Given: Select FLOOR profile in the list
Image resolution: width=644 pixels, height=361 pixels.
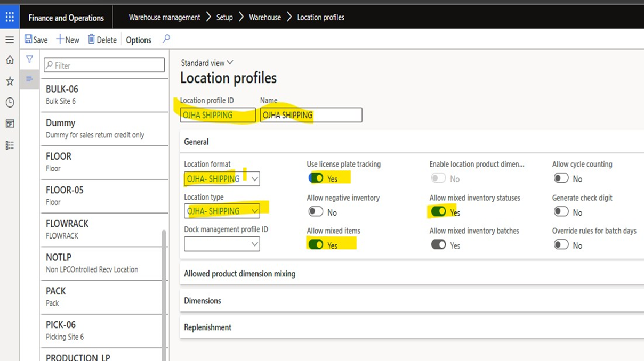Looking at the screenshot, I should [104, 162].
